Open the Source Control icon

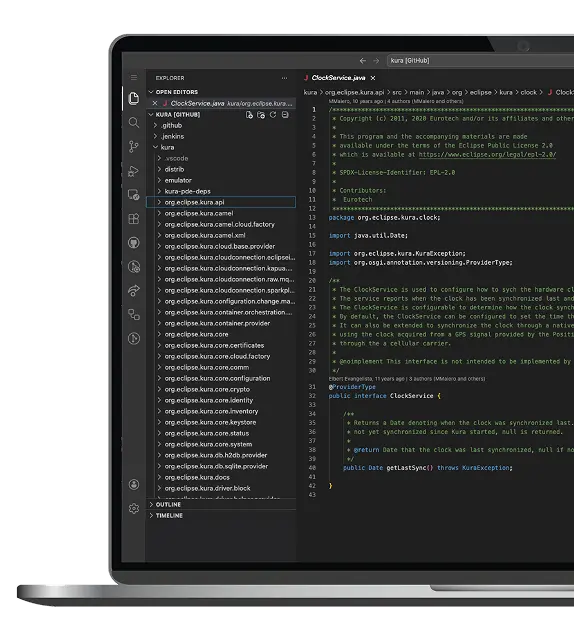133,146
